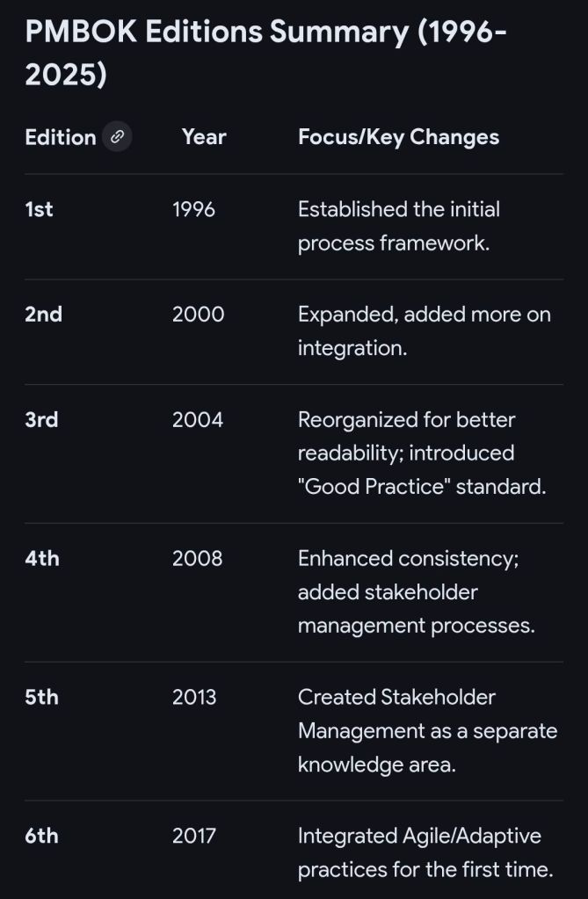Select the year 2004 cell
Viewport: 588px width, 899px height.
tap(198, 419)
